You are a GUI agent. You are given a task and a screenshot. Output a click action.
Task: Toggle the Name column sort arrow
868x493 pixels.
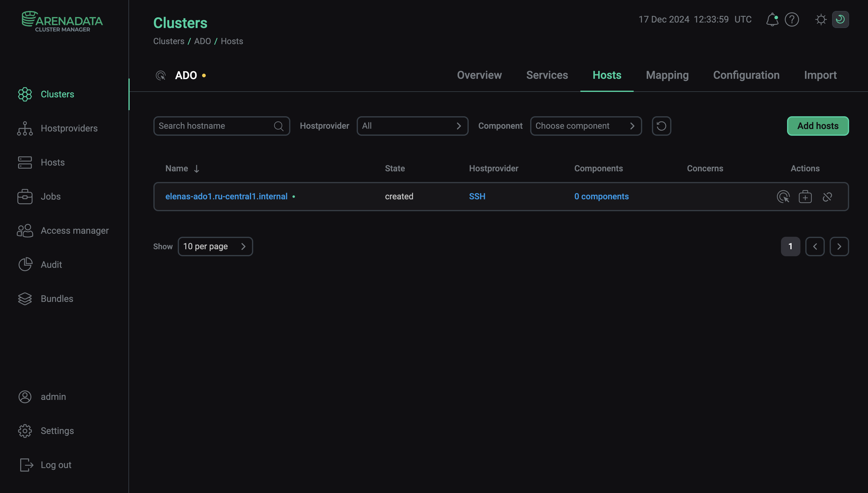coord(197,168)
